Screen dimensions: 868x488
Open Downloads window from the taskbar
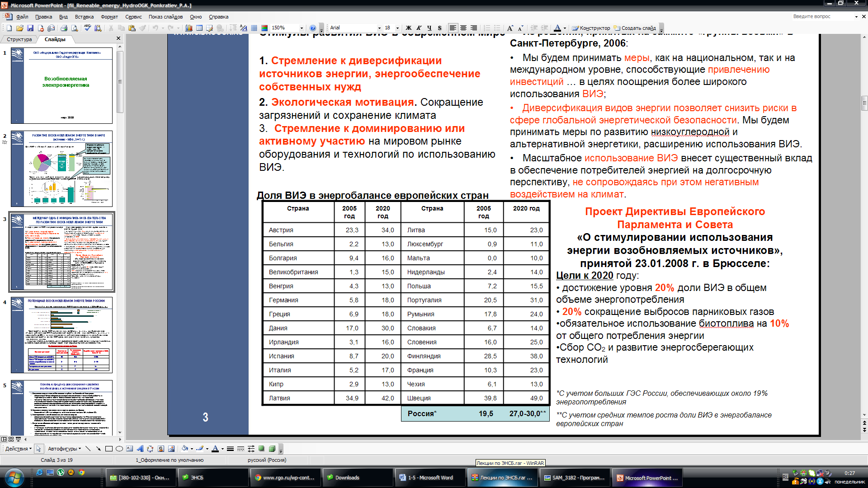click(357, 478)
